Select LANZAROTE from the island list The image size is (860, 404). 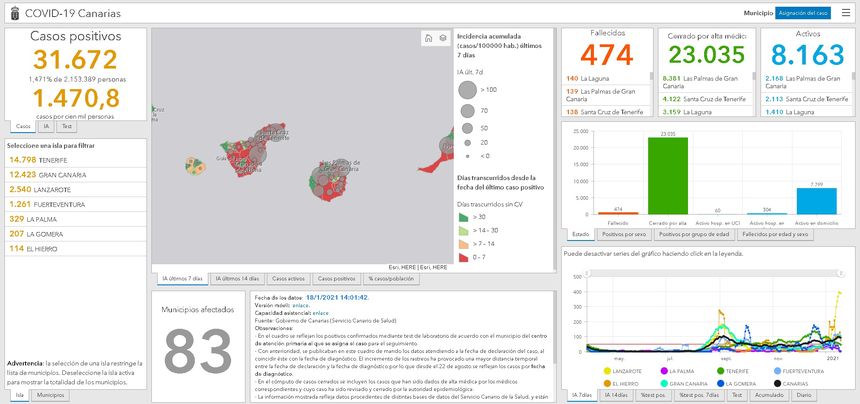click(x=42, y=188)
